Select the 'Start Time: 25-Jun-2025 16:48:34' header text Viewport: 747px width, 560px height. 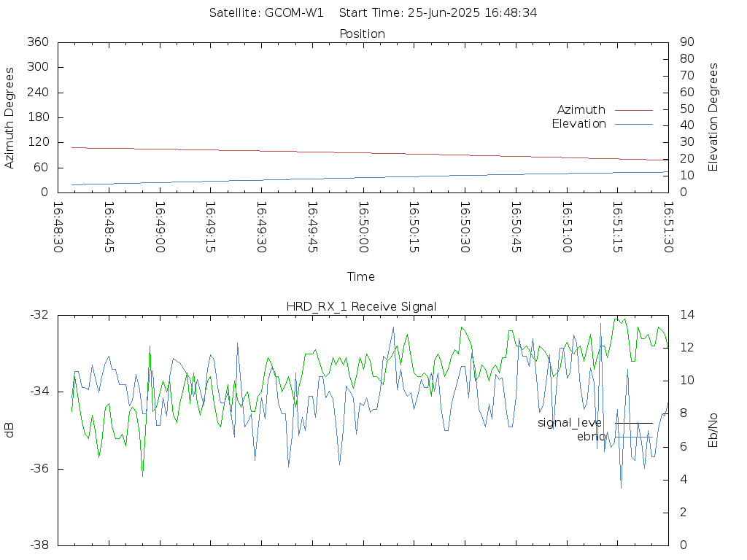point(438,13)
